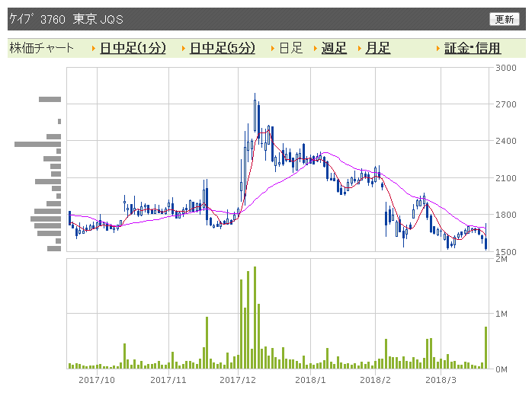Open the 証金・信用 margin page

[x=473, y=48]
